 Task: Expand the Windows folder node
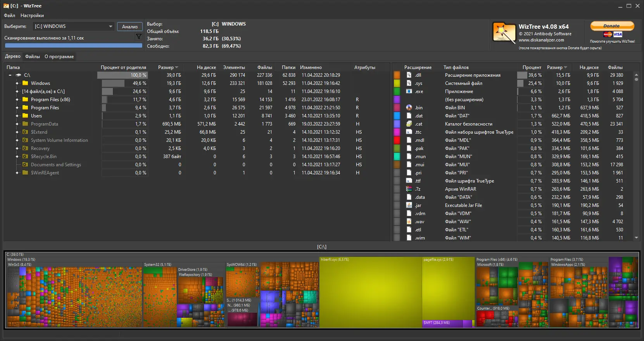[x=17, y=83]
